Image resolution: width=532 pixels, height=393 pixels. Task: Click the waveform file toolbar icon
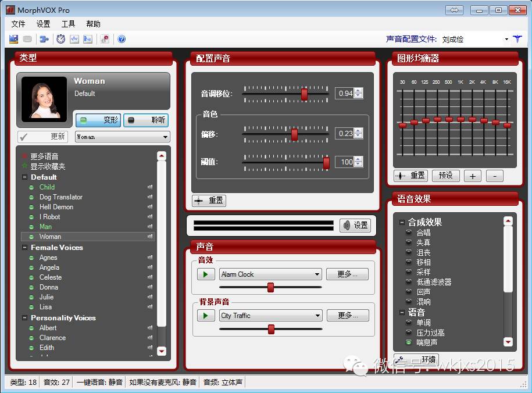click(x=74, y=39)
